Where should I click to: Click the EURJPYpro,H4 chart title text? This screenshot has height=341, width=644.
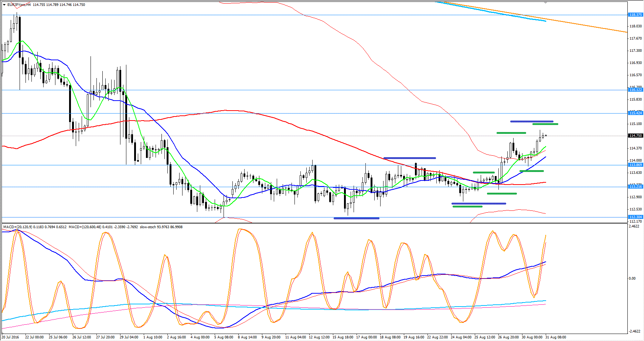coord(19,5)
